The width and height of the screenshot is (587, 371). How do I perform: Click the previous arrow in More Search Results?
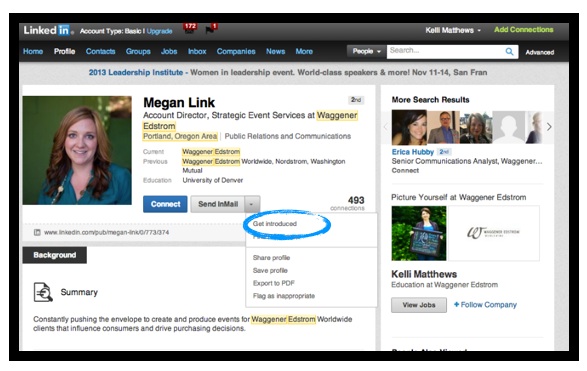[x=386, y=127]
